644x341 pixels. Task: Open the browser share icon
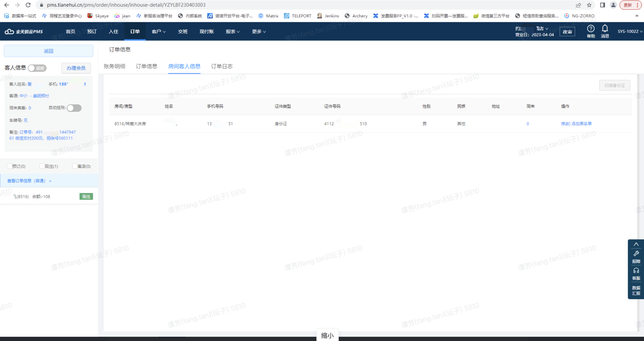point(578,5)
